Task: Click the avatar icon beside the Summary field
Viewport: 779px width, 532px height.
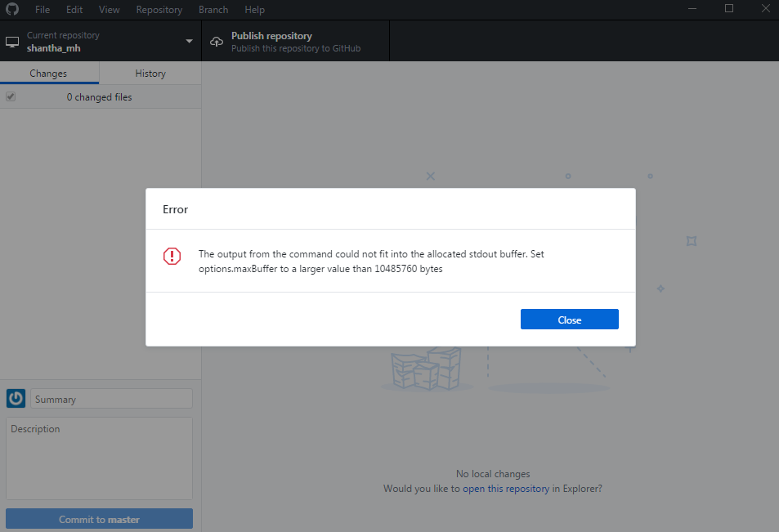Action: click(x=16, y=398)
